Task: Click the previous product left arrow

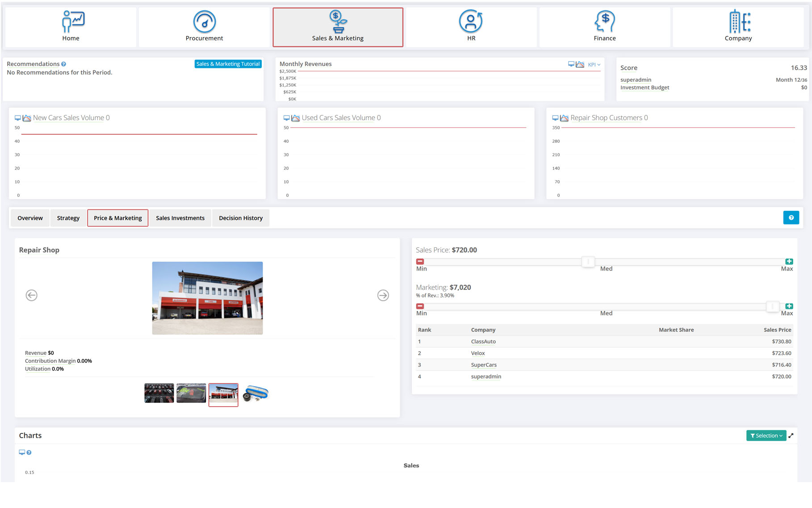Action: point(31,296)
